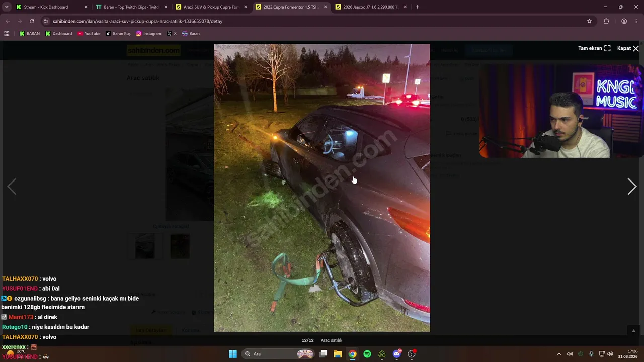Open the Baran Kuş TikTok bookmark

point(118,34)
